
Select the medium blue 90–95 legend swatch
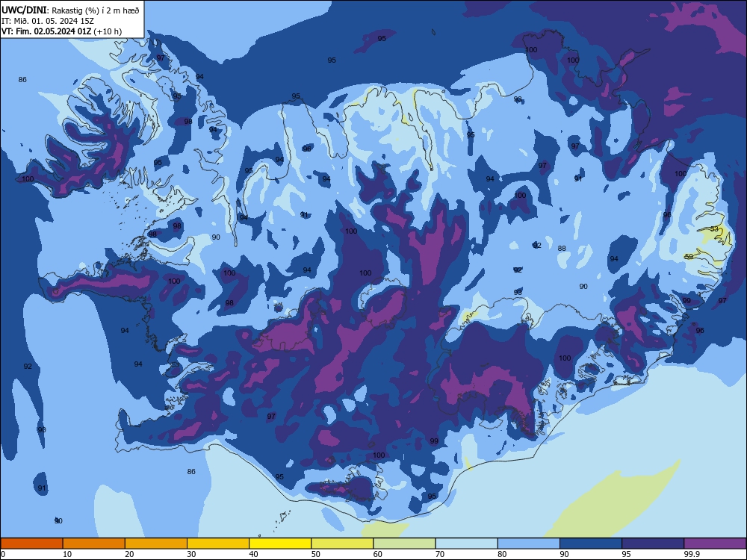pos(591,544)
